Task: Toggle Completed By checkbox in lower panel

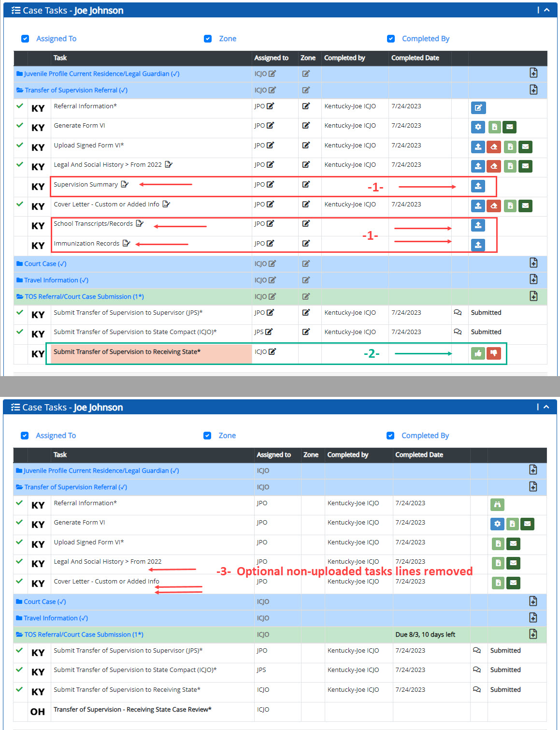Action: click(x=390, y=436)
